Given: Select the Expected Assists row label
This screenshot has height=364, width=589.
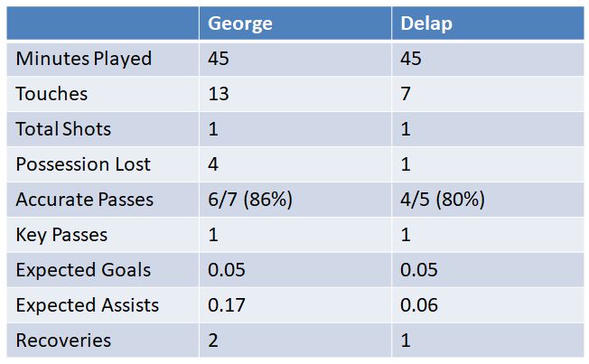Looking at the screenshot, I should 88,305.
